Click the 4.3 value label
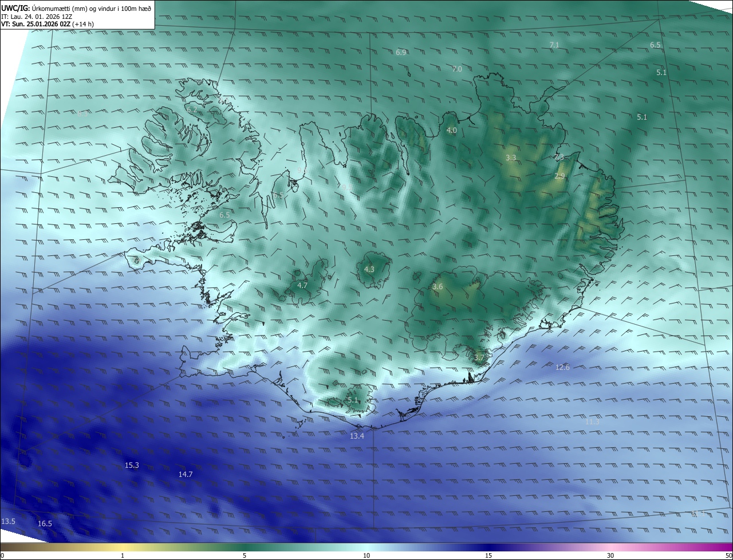The height and width of the screenshot is (560, 733). click(369, 269)
